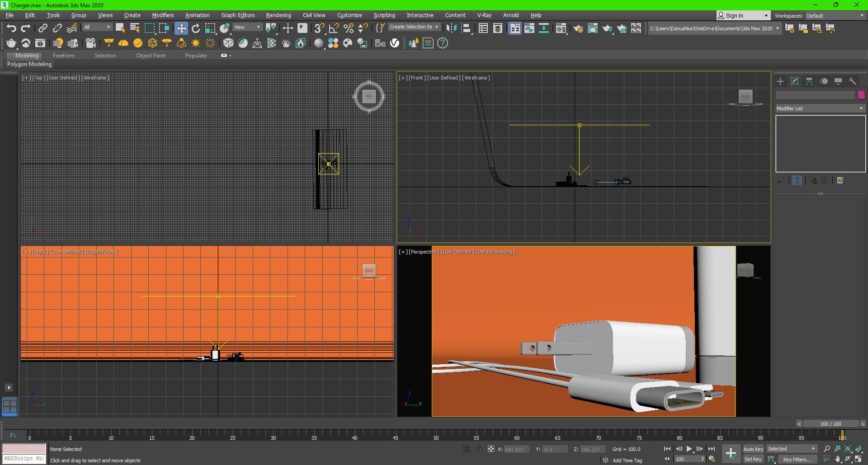Open Select by Name list icon

(x=135, y=28)
